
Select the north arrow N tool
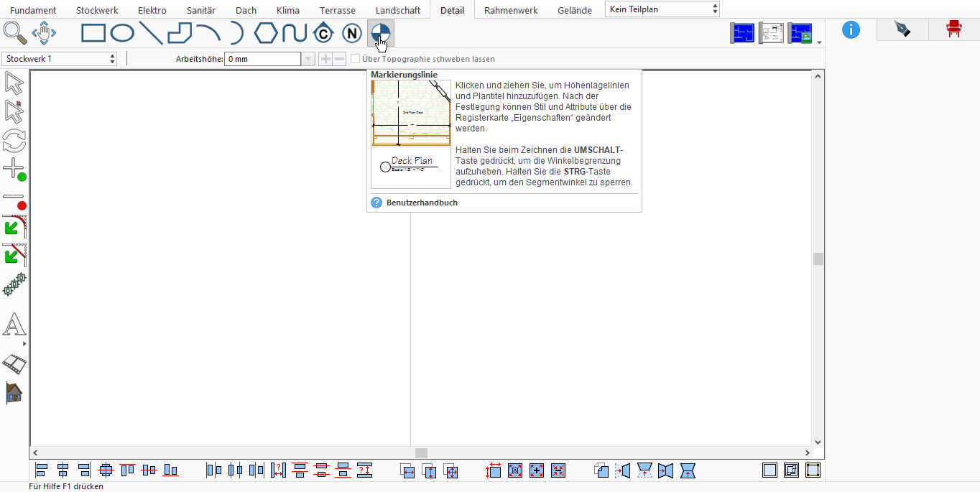pyautogui.click(x=351, y=33)
